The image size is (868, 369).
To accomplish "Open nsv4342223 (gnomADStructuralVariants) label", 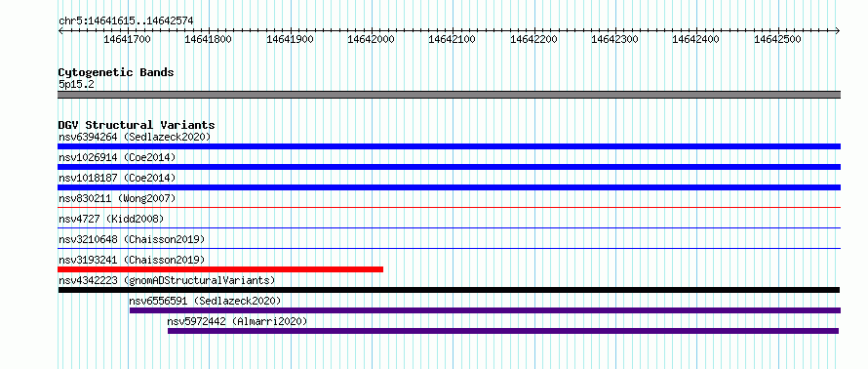I will (x=167, y=280).
